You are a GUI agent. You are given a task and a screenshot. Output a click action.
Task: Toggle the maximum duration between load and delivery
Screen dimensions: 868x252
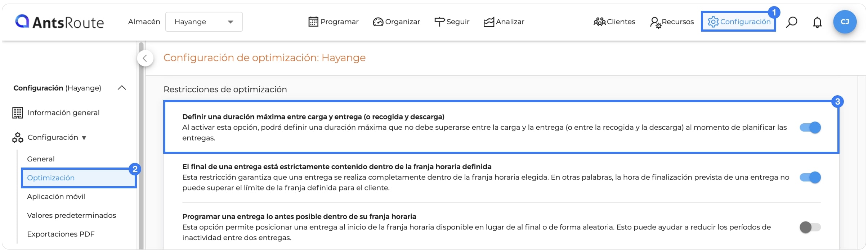[x=810, y=127]
